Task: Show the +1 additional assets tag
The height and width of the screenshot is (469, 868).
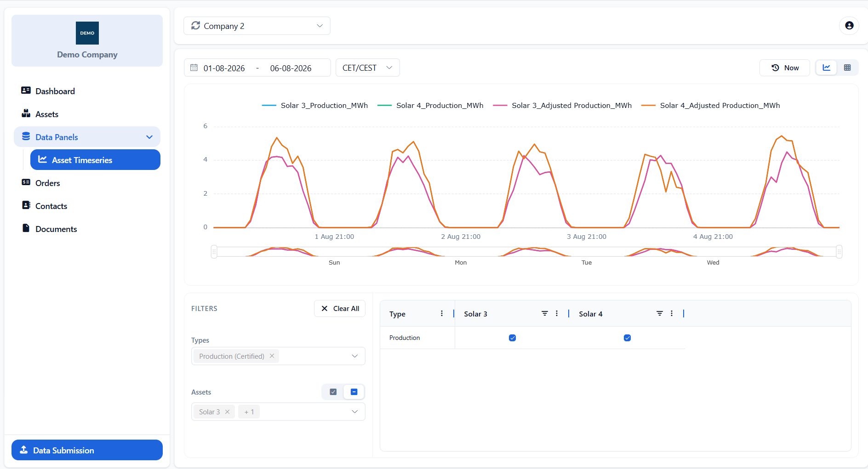Action: pyautogui.click(x=249, y=412)
